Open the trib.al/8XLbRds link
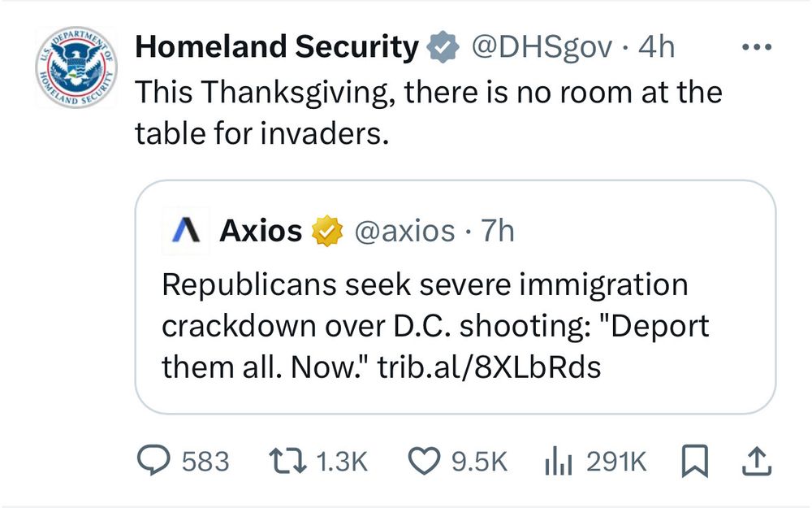Image resolution: width=812 pixels, height=508 pixels. pos(490,367)
